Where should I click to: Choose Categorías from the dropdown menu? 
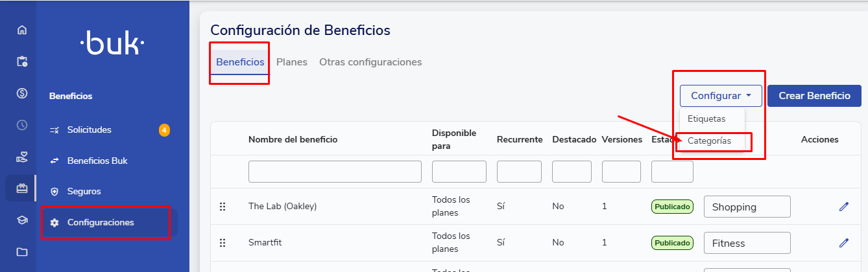click(x=709, y=141)
